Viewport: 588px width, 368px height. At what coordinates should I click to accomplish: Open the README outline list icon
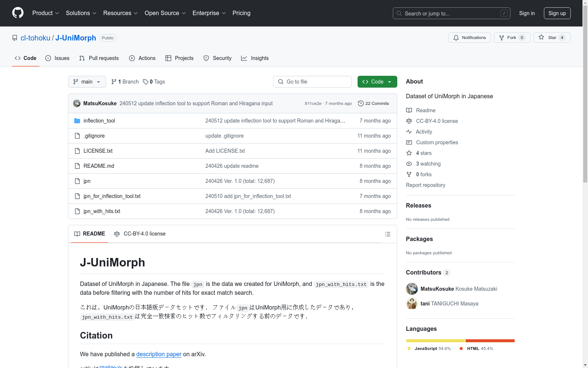(387, 234)
